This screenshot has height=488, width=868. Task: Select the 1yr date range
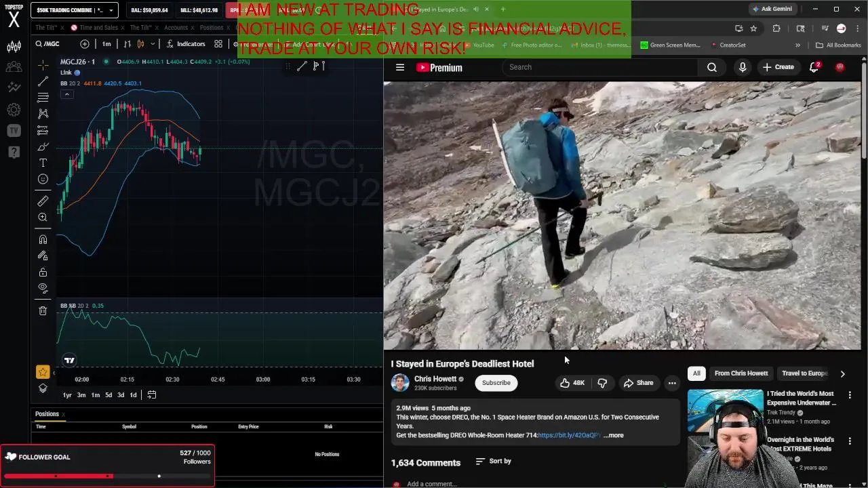[x=67, y=395]
